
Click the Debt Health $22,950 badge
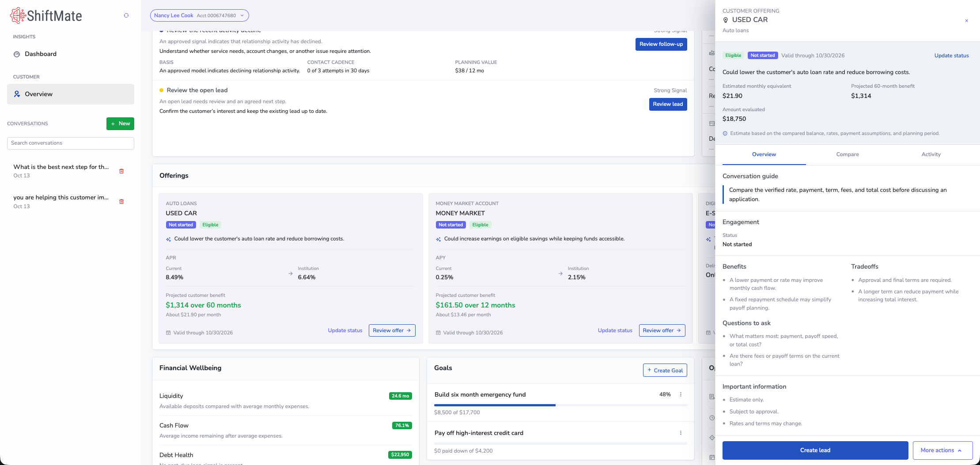tap(400, 454)
